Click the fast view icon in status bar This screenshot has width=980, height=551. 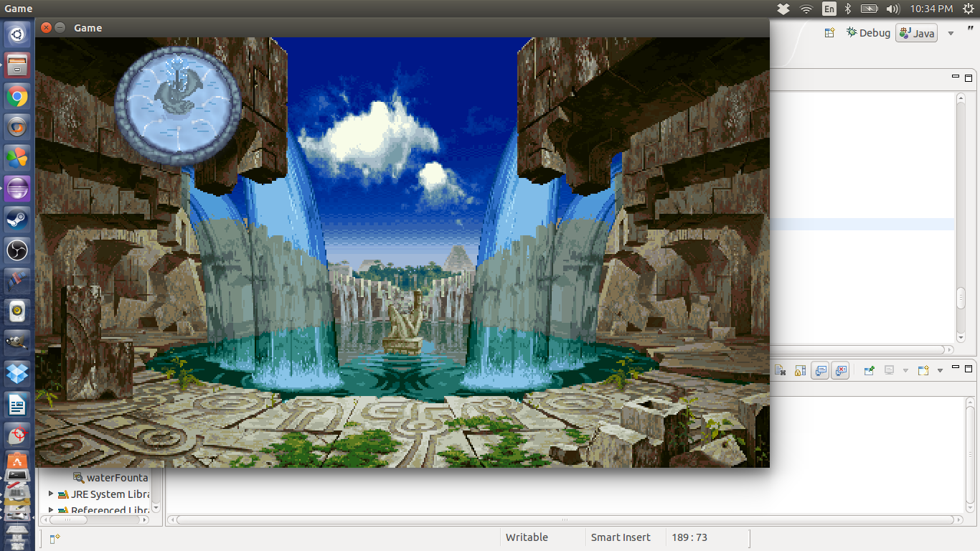[56, 538]
